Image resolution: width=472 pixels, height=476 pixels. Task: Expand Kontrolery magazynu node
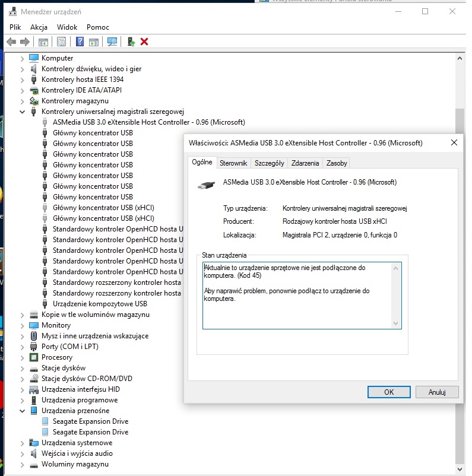[22, 101]
